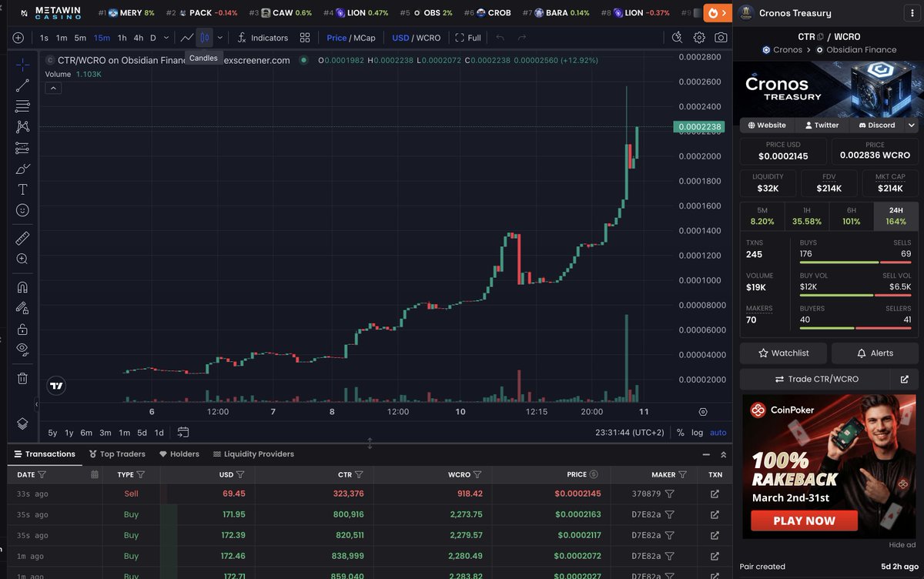This screenshot has height=579, width=924.
Task: Click the buys versus sells ratio bar
Action: (x=855, y=263)
